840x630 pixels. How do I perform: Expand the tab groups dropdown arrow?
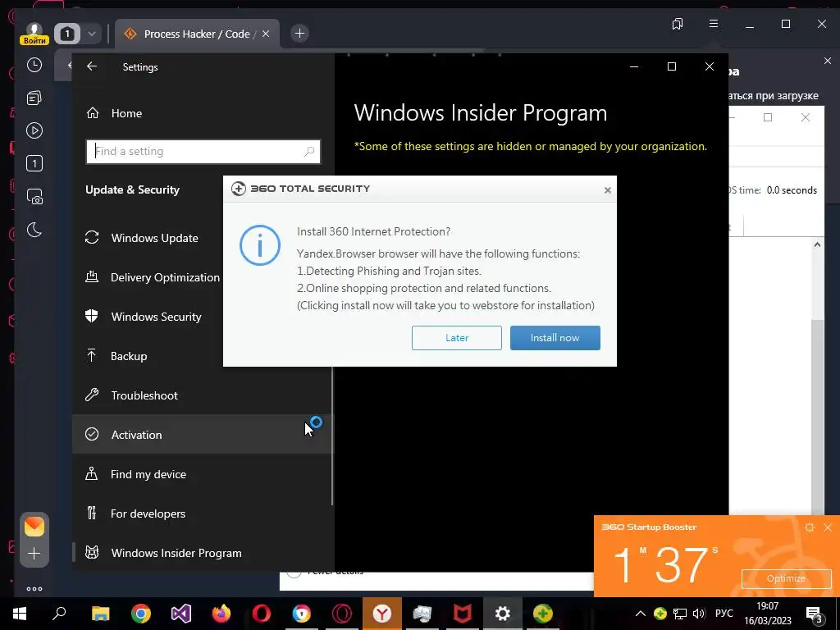[x=92, y=34]
